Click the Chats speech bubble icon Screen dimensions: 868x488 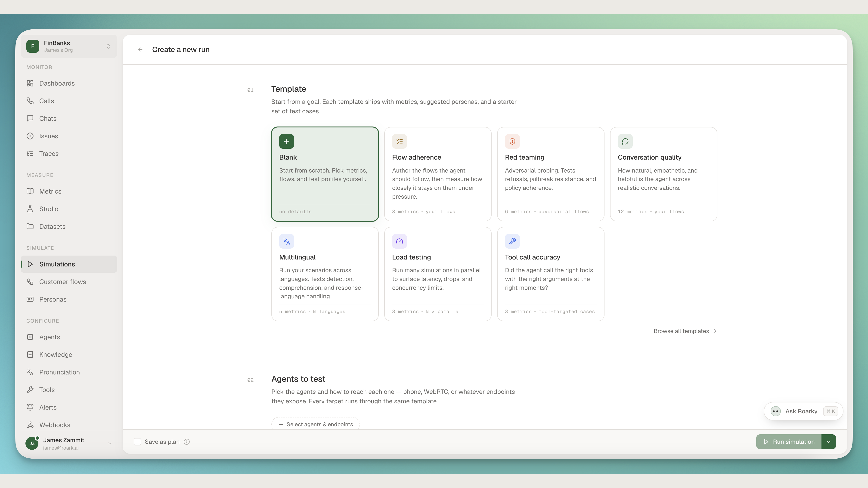tap(30, 118)
